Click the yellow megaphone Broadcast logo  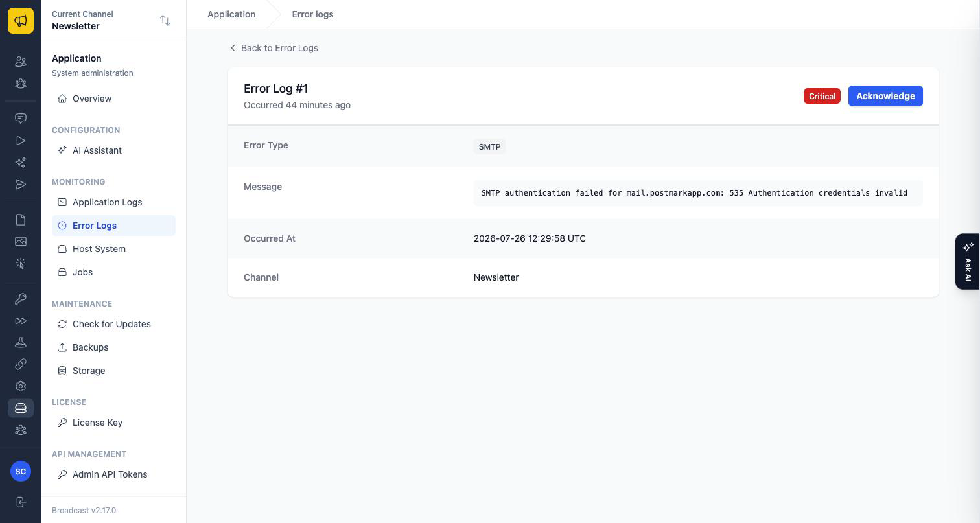[x=21, y=21]
